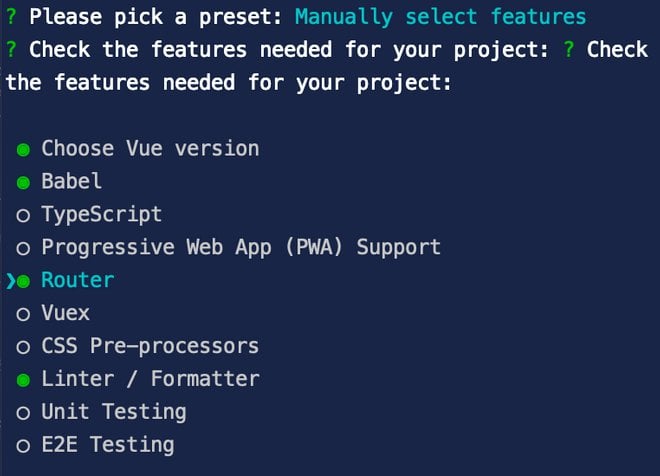Viewport: 660px width, 476px height.
Task: Check the CSS Pre-processors circle
Action: [23, 347]
